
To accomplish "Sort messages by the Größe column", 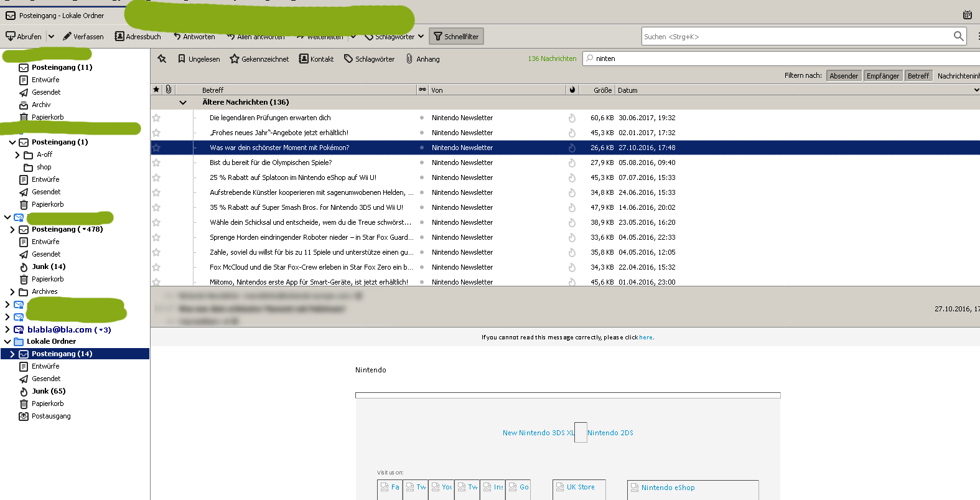I will (597, 90).
